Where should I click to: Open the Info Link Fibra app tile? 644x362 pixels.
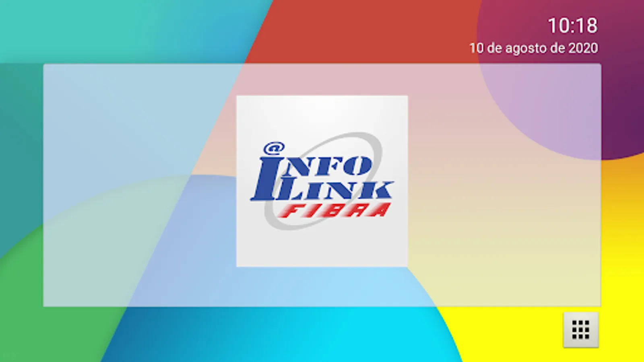tap(322, 181)
